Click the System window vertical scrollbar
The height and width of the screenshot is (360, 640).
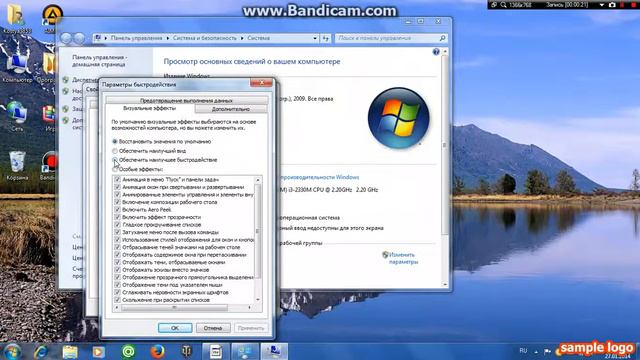(445, 145)
